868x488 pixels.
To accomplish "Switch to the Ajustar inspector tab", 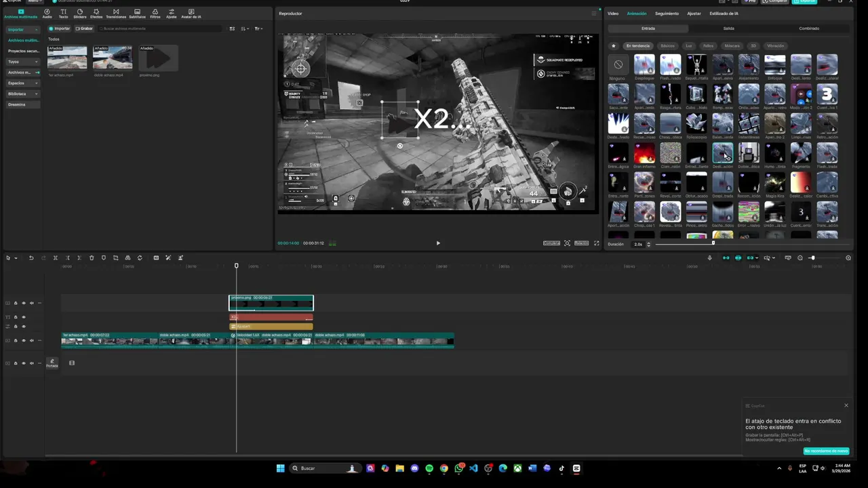I will (x=694, y=14).
